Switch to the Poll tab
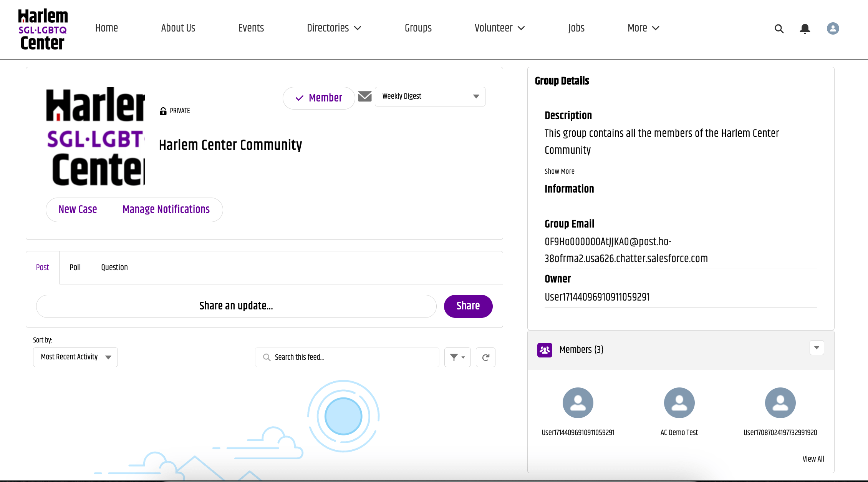 75,268
